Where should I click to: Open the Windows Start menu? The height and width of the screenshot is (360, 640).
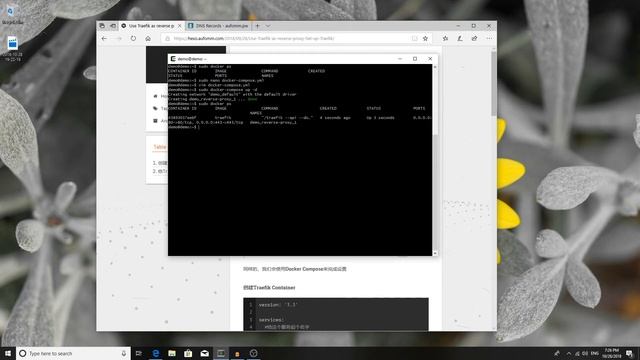8,353
